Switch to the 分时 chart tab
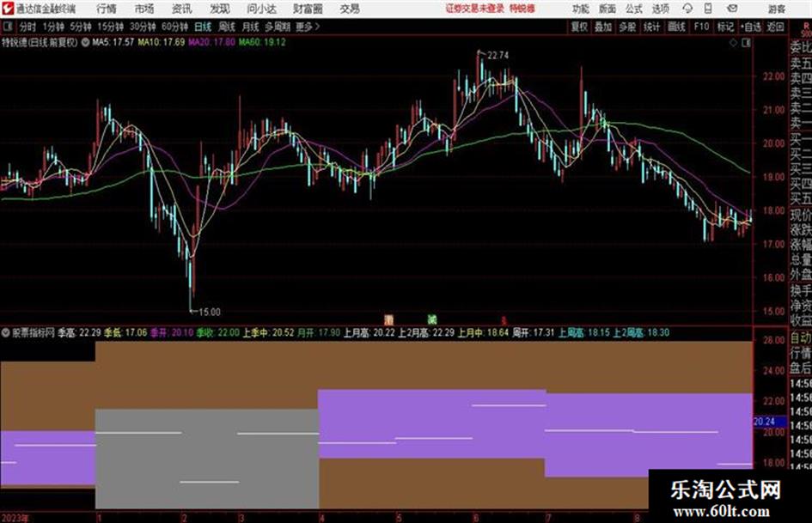Image resolution: width=812 pixels, height=523 pixels. coord(28,27)
